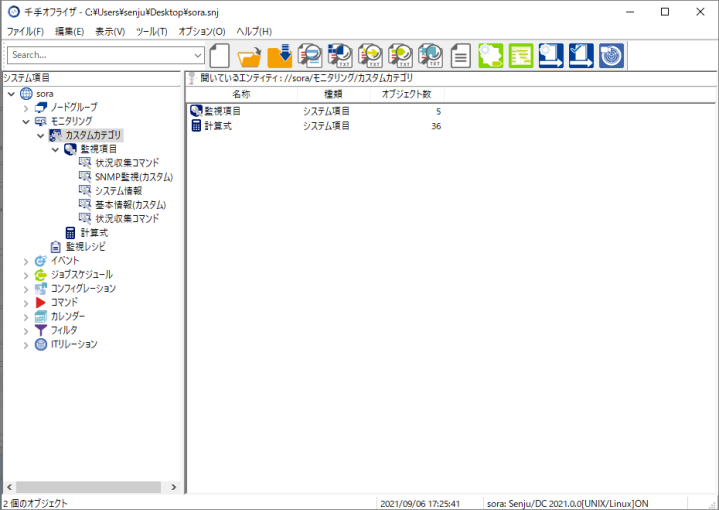Viewport: 719px width, 510px height.
Task: Click the tree pane scroll right arrow
Action: [174, 487]
